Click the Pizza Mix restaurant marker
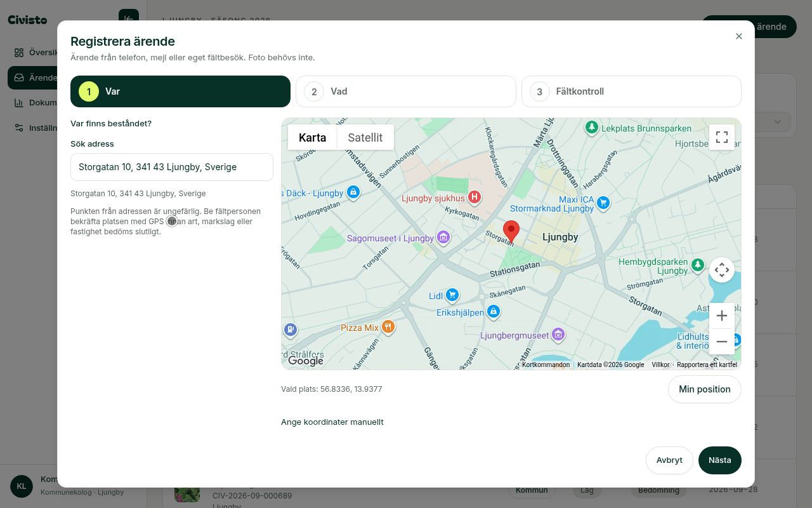Screen dimensions: 812x508 [388, 327]
